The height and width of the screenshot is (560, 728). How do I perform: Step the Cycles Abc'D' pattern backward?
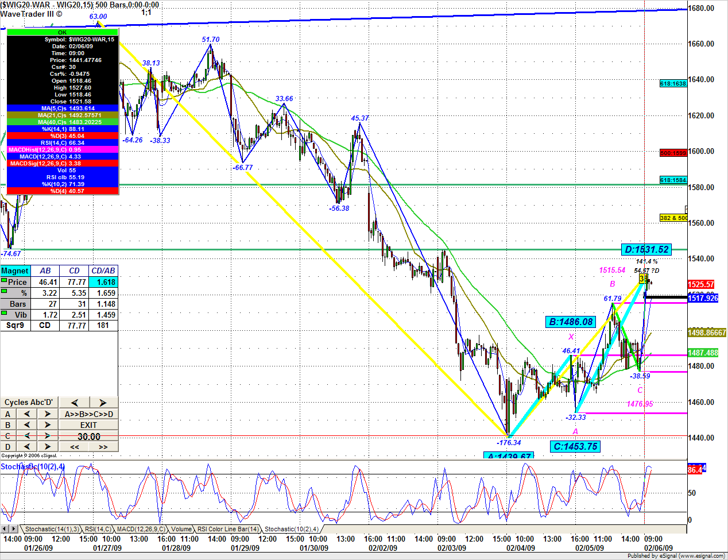click(74, 403)
